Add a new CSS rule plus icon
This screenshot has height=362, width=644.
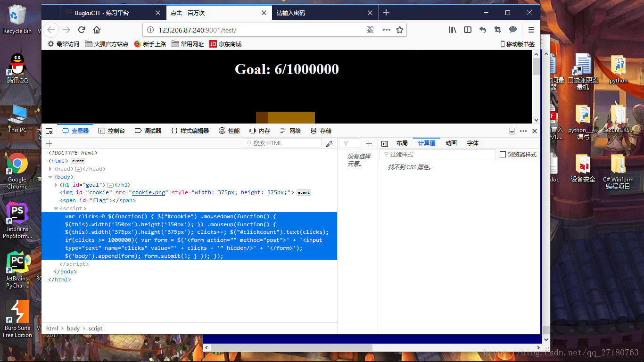pyautogui.click(x=369, y=143)
